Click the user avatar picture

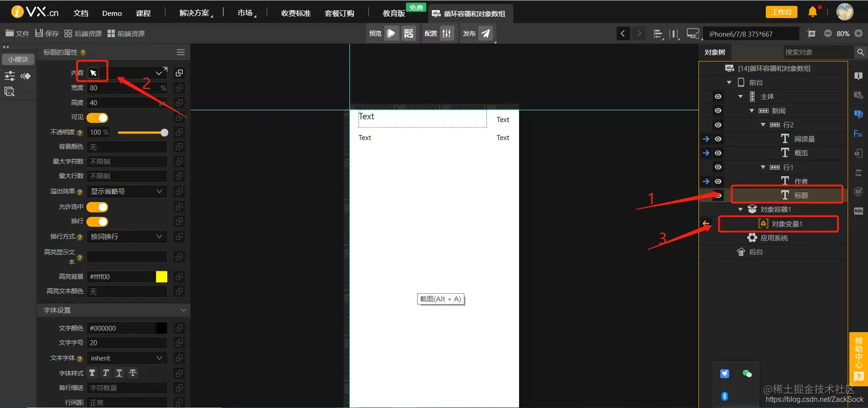pyautogui.click(x=844, y=11)
